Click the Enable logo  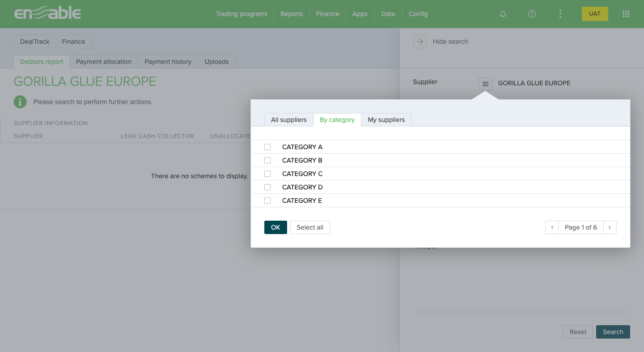coord(47,13)
